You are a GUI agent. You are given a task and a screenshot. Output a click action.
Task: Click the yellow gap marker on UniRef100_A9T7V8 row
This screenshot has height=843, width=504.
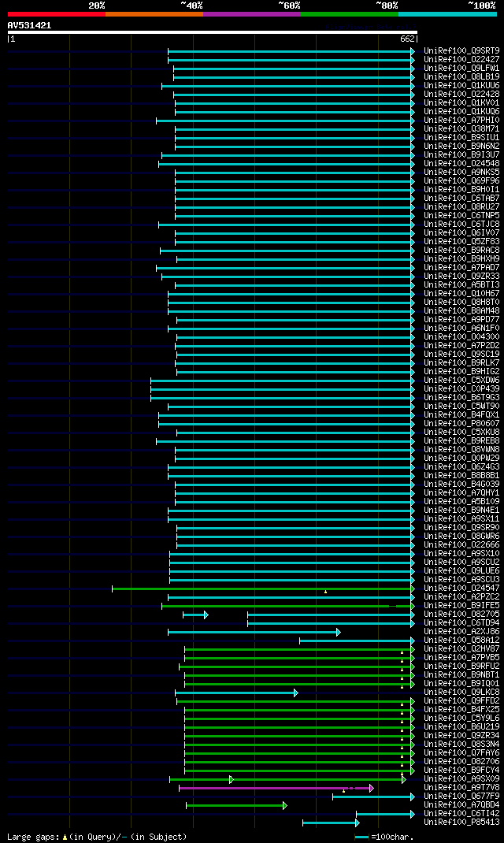(344, 791)
